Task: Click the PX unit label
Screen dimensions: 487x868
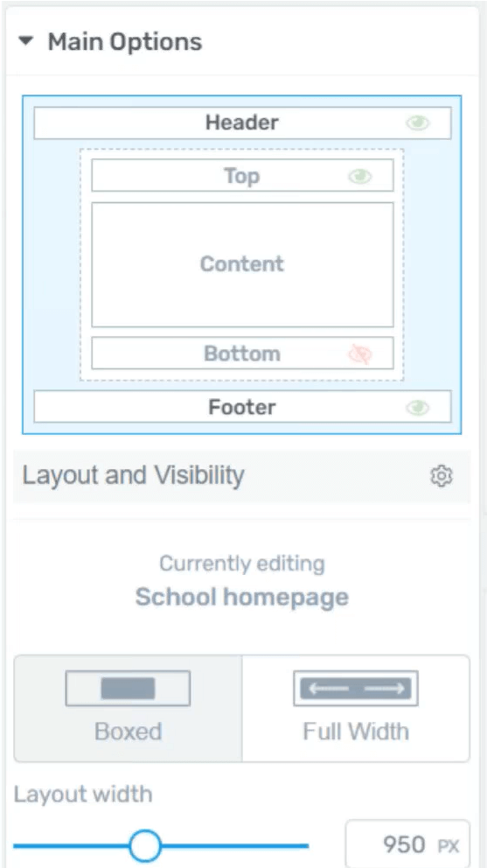Action: (x=449, y=846)
